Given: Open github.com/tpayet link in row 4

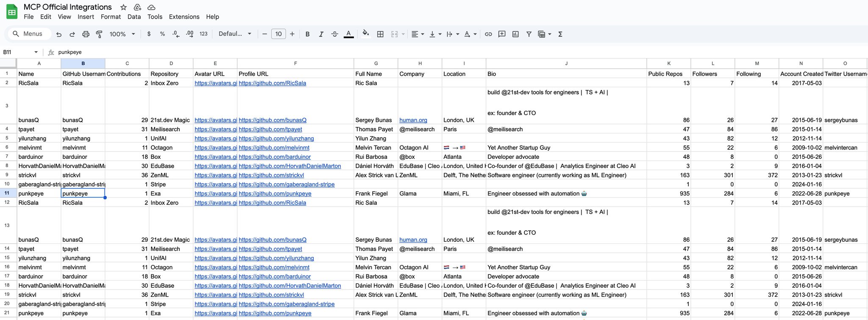Looking at the screenshot, I should [270, 130].
